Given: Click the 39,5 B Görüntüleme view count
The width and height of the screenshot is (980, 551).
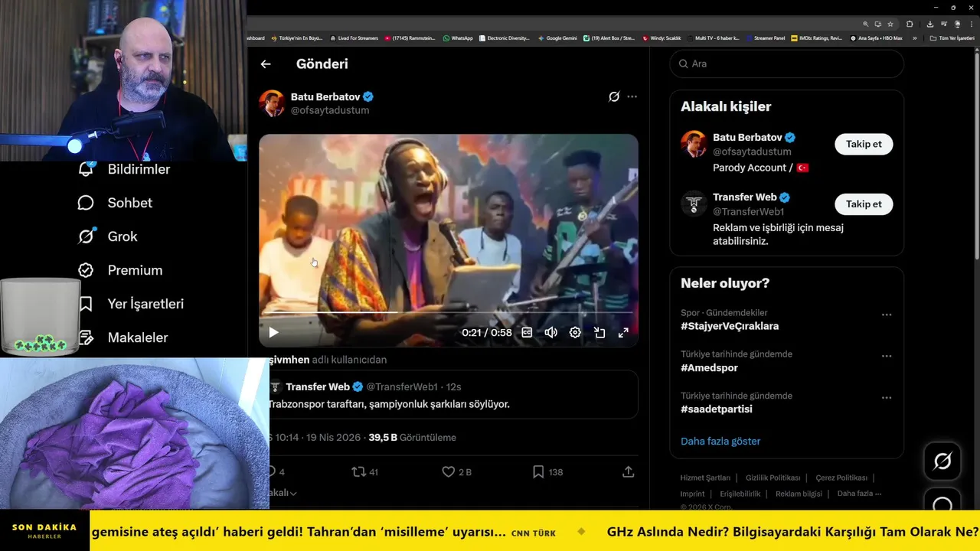Looking at the screenshot, I should (412, 438).
